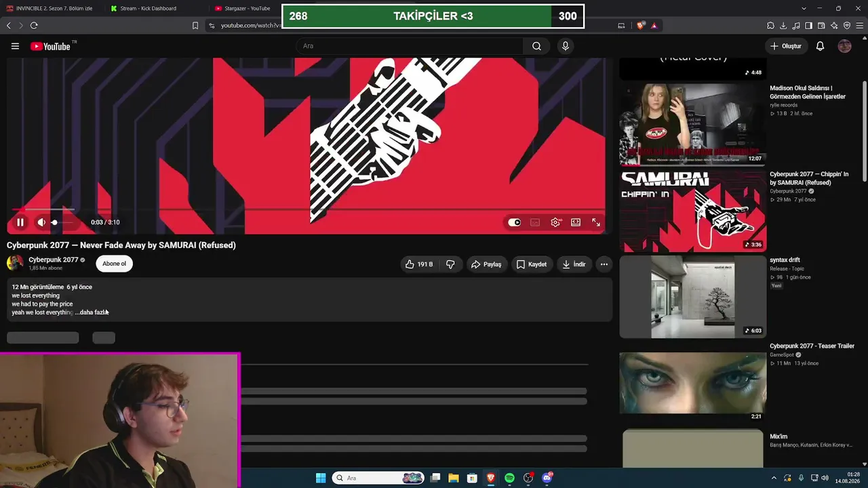Switch player to theater mode
868x488 pixels.
[576, 222]
